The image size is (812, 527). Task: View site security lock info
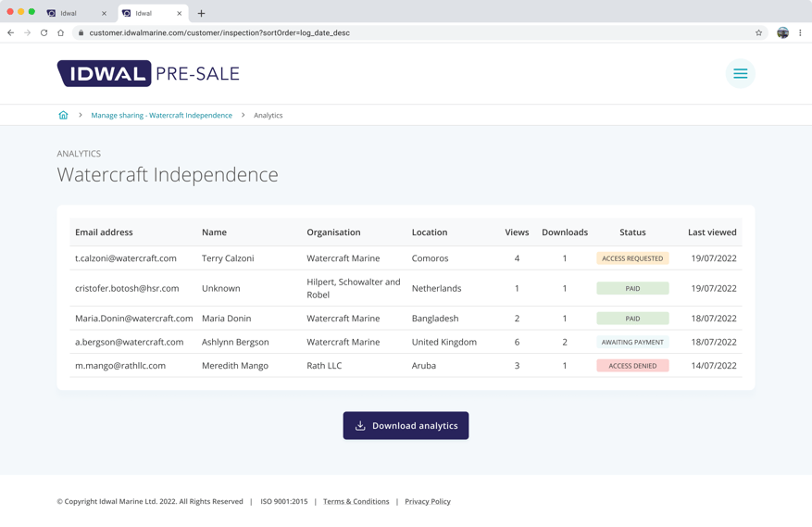tap(81, 32)
